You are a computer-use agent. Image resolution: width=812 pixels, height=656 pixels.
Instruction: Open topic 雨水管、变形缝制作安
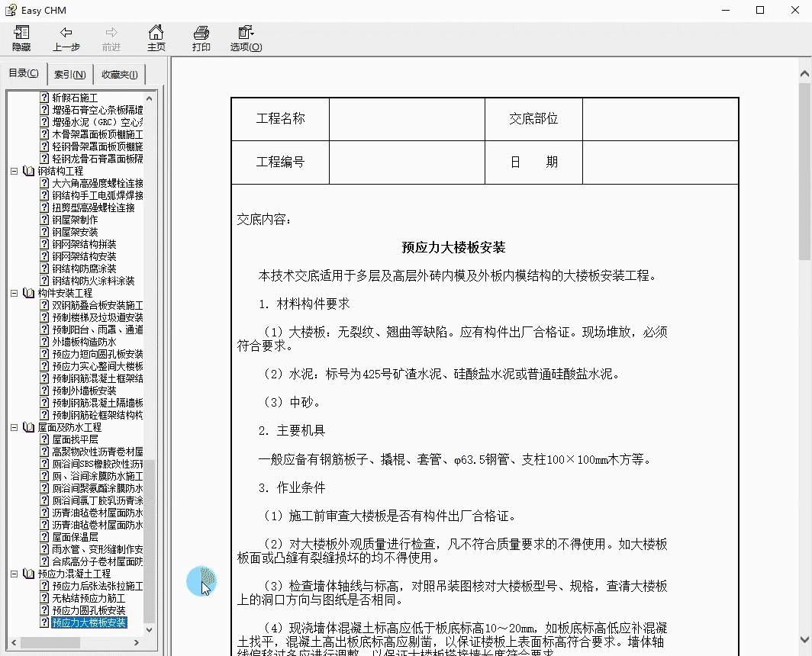(98, 549)
